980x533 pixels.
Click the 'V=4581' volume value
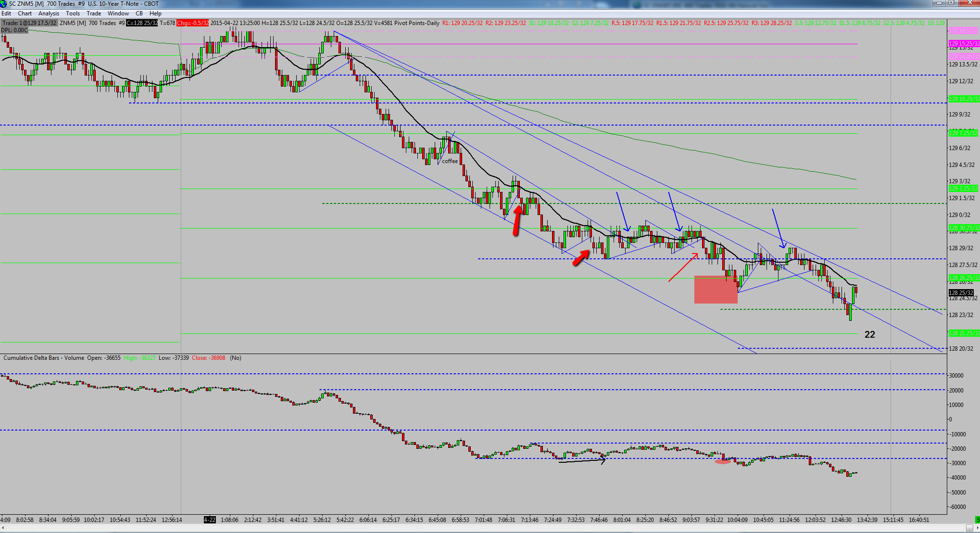[383, 23]
